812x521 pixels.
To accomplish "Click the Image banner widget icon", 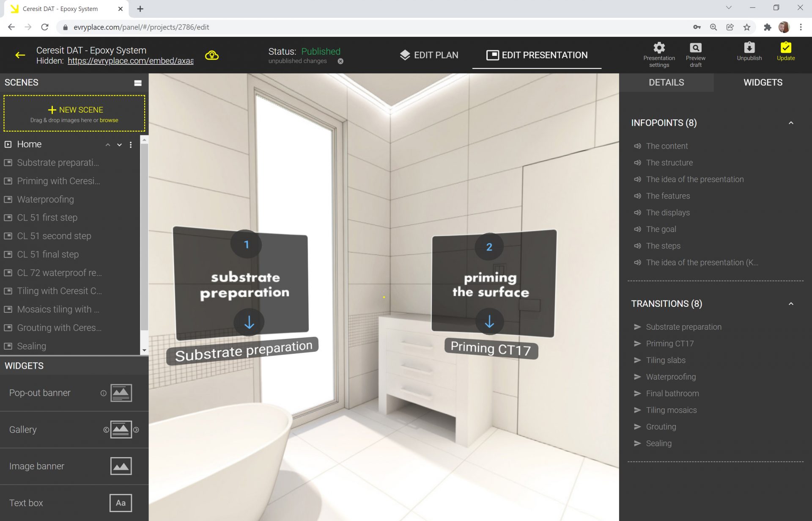I will coord(121,466).
